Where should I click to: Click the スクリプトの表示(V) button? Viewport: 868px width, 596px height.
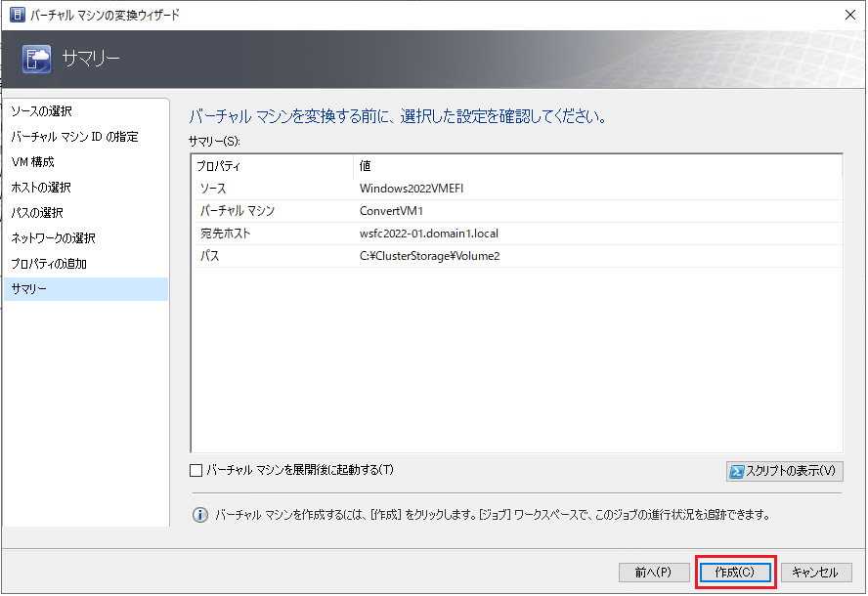[784, 472]
